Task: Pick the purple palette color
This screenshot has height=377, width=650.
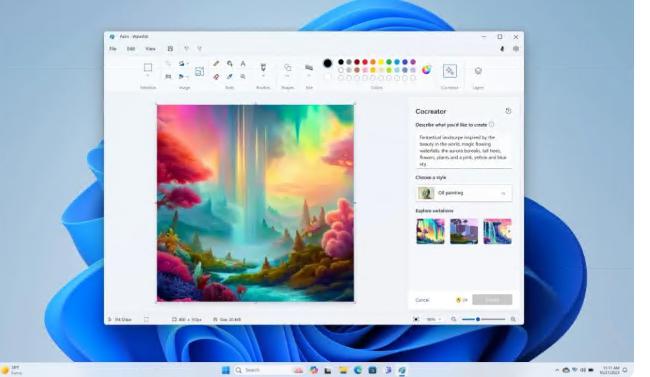Action: point(413,62)
